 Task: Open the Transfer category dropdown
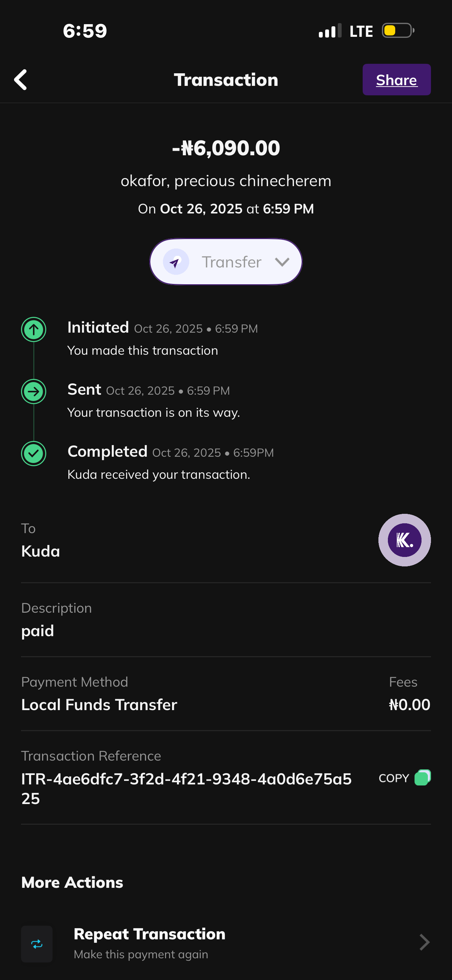pyautogui.click(x=226, y=262)
